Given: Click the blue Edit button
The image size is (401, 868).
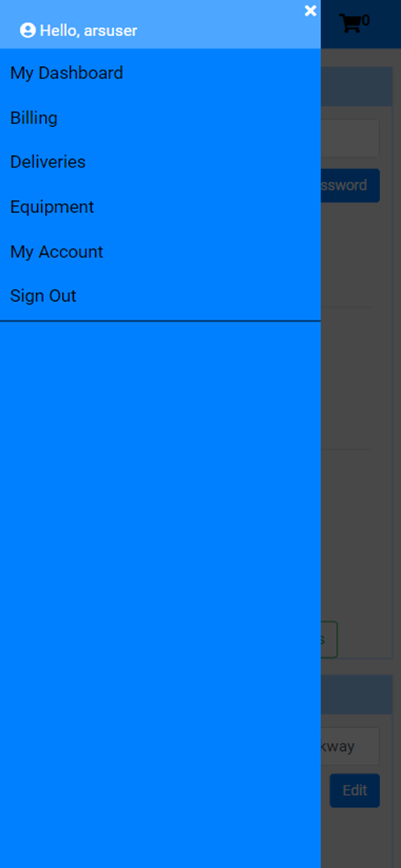Looking at the screenshot, I should point(355,790).
